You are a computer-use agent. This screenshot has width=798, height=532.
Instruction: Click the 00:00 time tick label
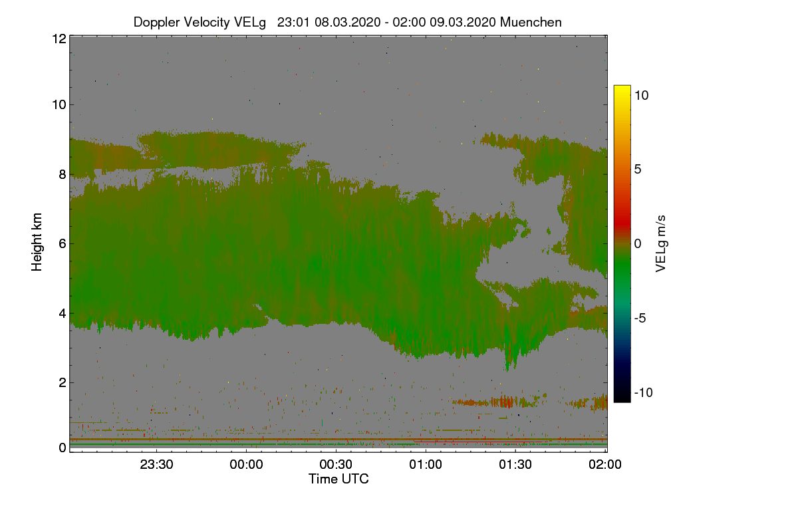[247, 464]
